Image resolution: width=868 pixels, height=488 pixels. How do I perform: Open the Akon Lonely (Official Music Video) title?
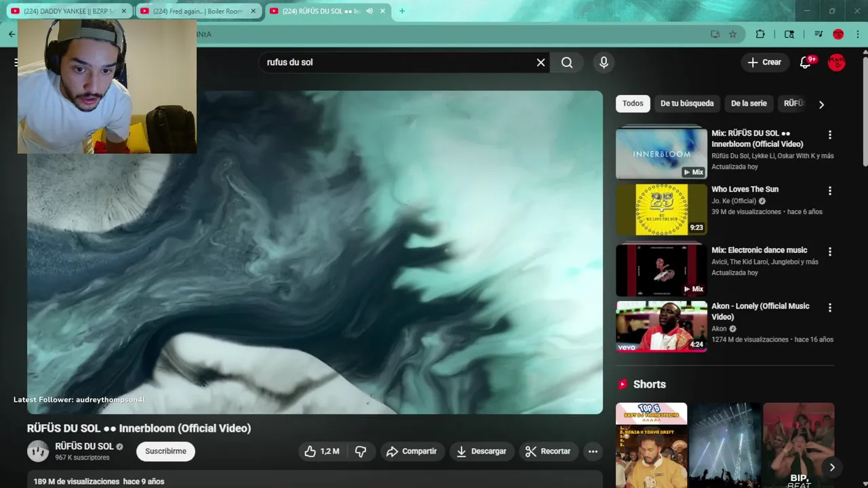(760, 311)
